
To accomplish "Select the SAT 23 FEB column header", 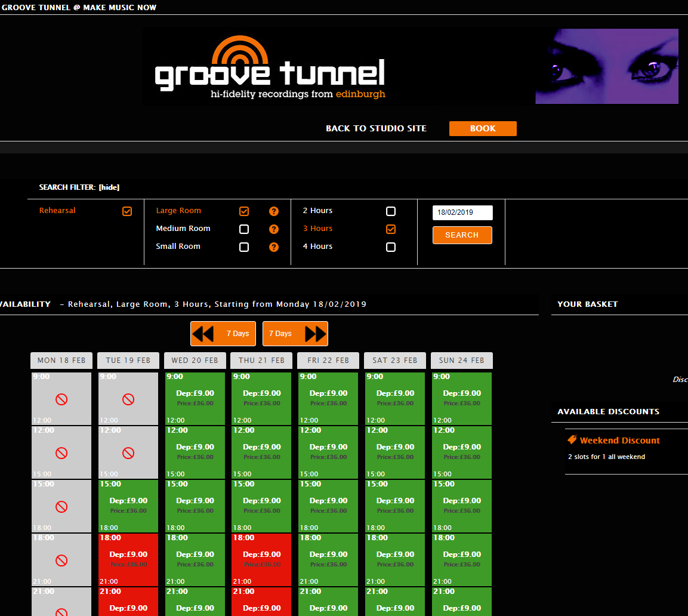I will (x=394, y=361).
